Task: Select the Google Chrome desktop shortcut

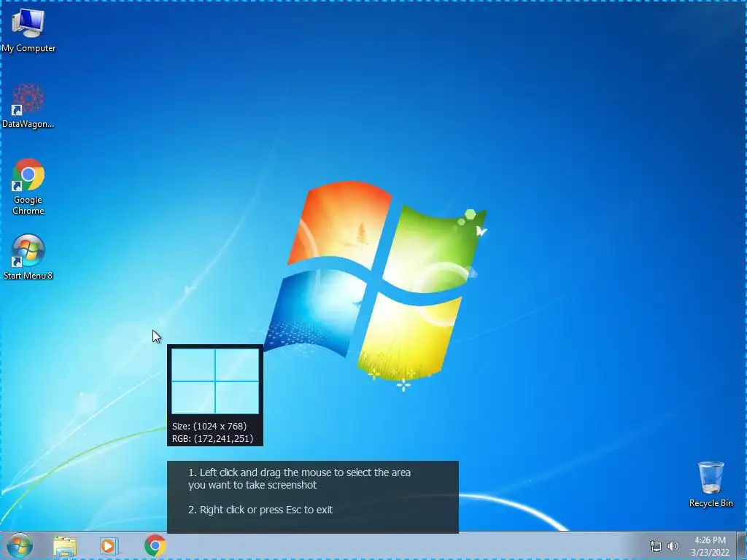Action: (x=28, y=187)
